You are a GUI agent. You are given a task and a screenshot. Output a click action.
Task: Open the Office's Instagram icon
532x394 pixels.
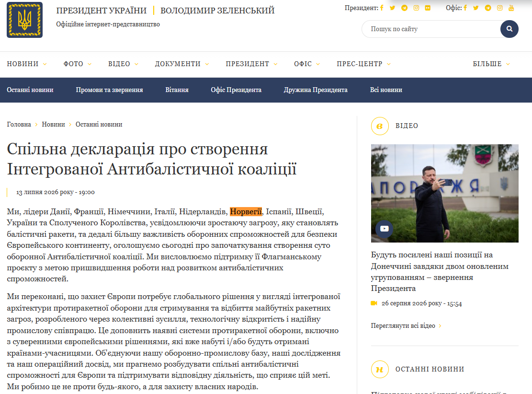tap(500, 8)
